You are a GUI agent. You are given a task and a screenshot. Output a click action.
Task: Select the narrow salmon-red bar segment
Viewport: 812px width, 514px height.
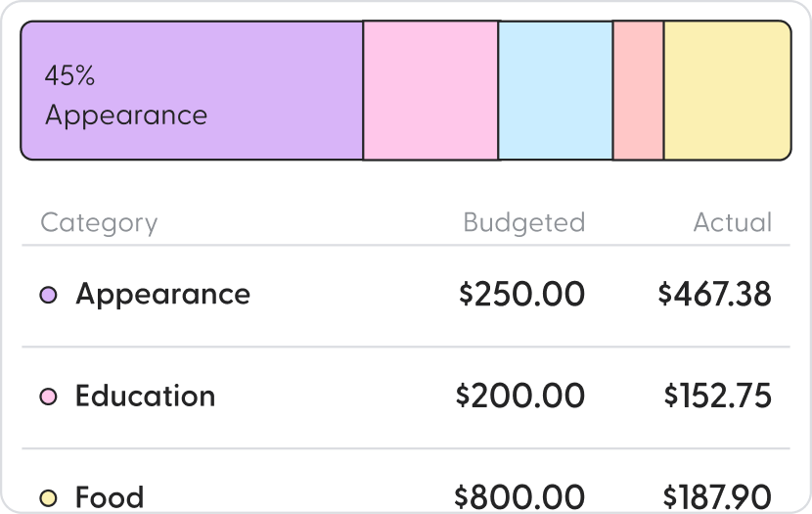point(638,90)
